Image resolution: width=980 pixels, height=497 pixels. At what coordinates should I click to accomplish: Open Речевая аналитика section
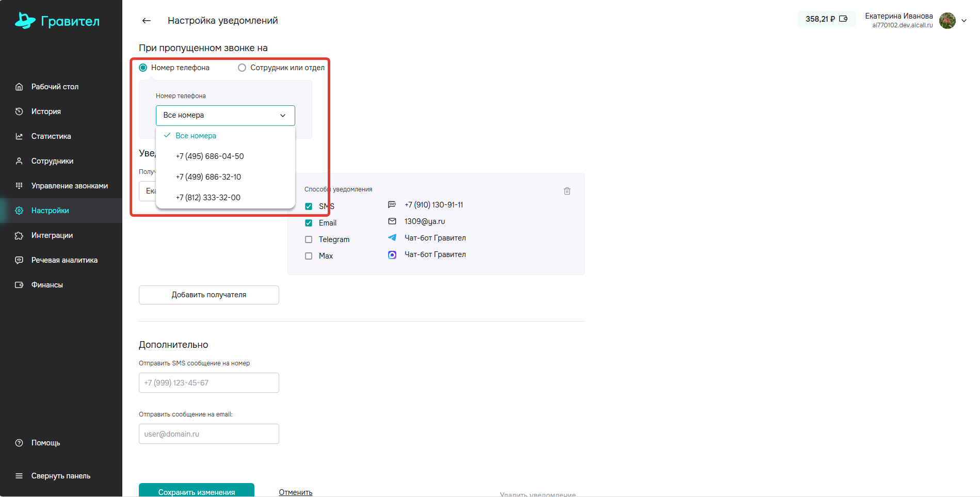click(64, 260)
